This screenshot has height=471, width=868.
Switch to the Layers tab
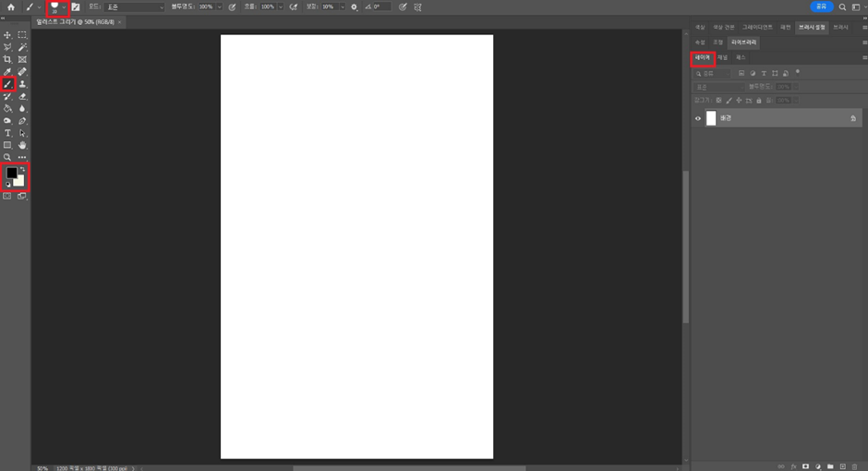[703, 57]
